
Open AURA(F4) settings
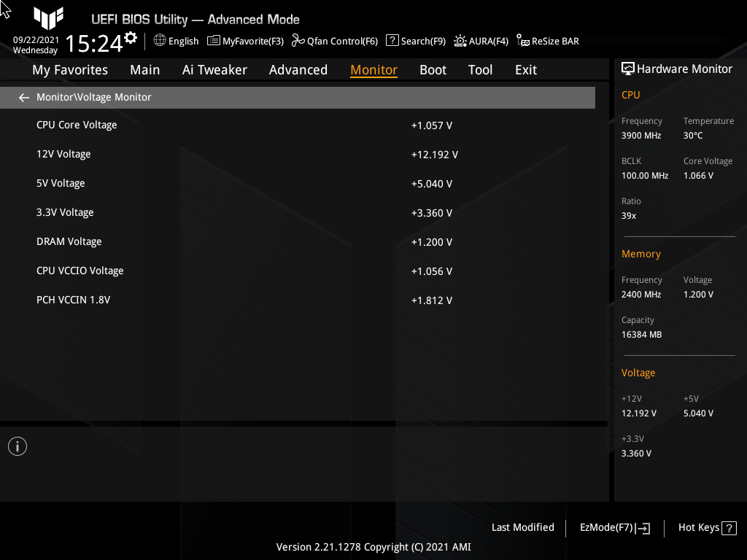click(x=481, y=41)
